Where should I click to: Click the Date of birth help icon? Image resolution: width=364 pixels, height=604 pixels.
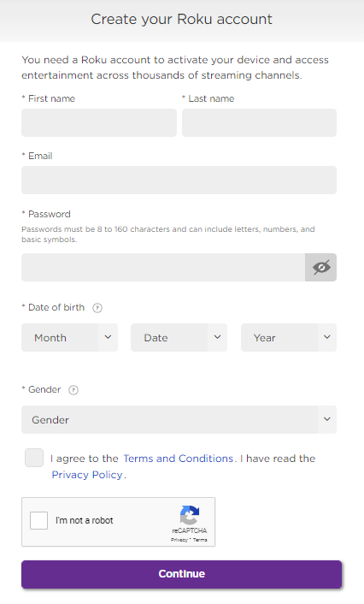click(x=97, y=308)
